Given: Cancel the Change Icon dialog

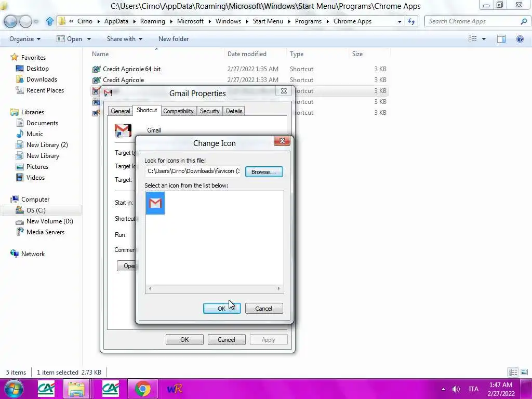Looking at the screenshot, I should [x=263, y=309].
